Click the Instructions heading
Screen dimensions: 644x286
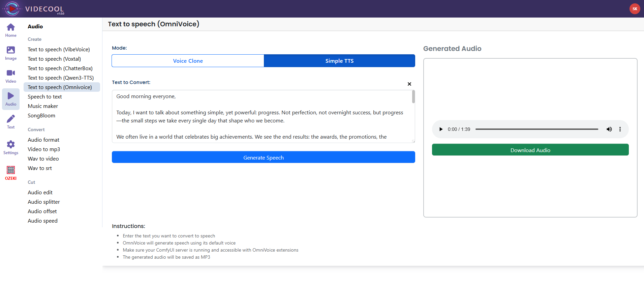(x=128, y=226)
